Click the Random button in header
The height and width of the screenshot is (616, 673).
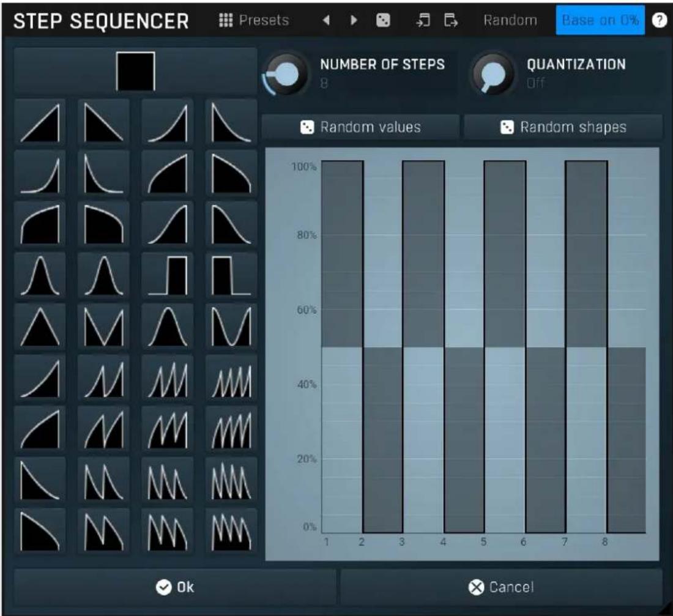510,20
